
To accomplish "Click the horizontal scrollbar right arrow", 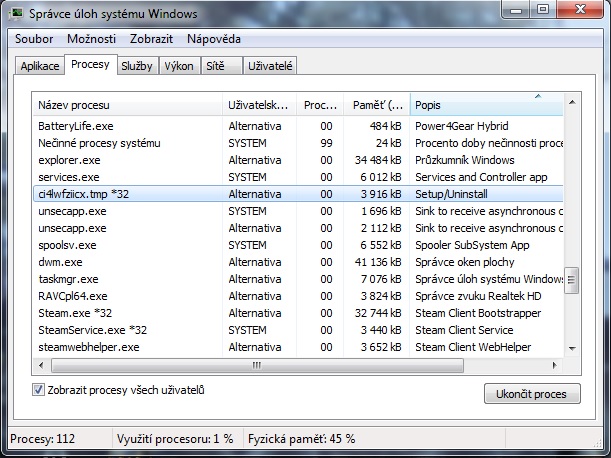I will [x=554, y=366].
